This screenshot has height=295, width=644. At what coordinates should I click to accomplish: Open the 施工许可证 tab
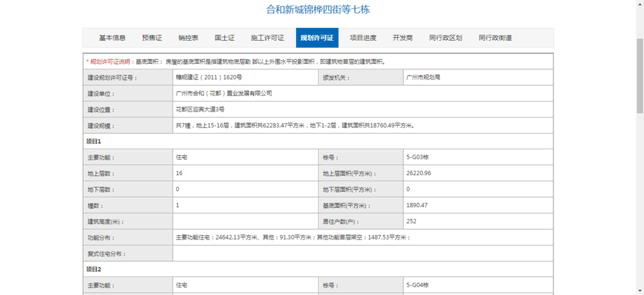click(267, 38)
